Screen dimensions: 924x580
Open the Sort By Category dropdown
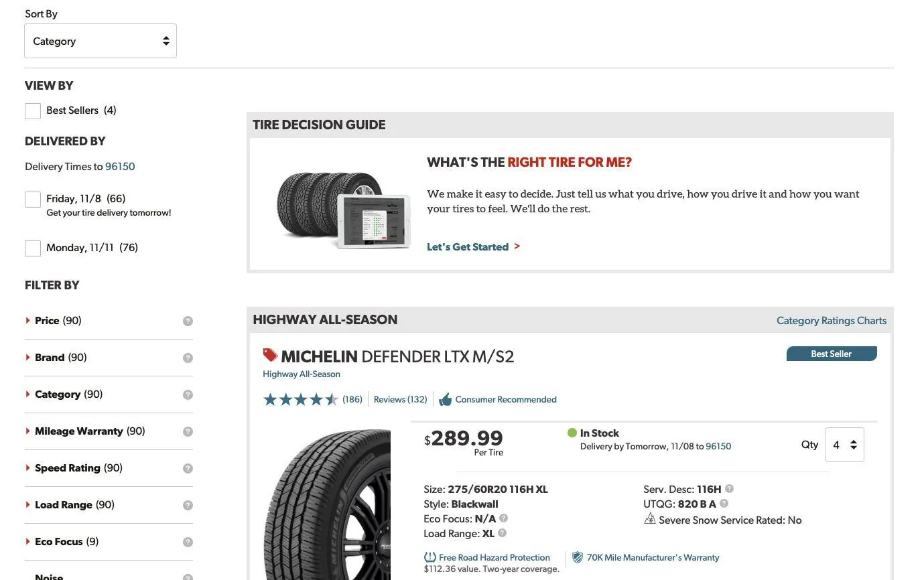[x=101, y=41]
